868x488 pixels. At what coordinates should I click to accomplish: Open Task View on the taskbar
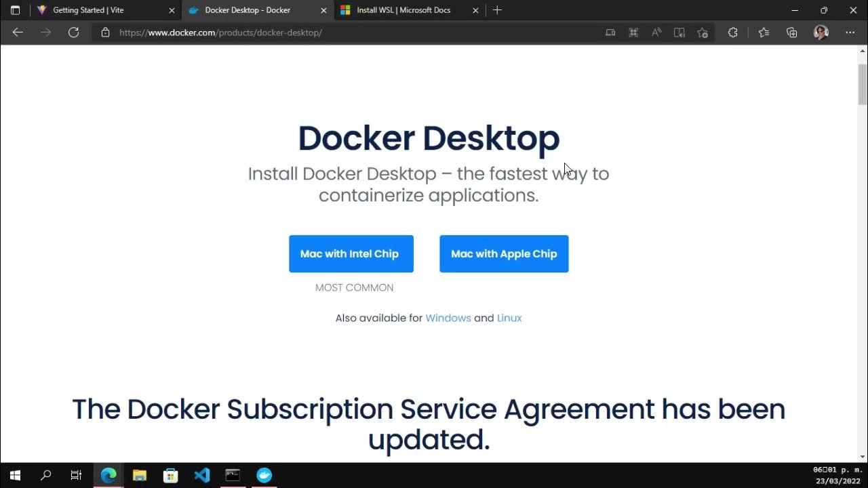coord(76,475)
